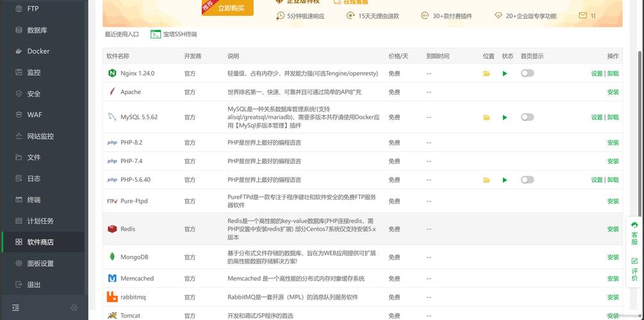The image size is (644, 320).
Task: Open the 客服 floating side button
Action: pos(634,234)
